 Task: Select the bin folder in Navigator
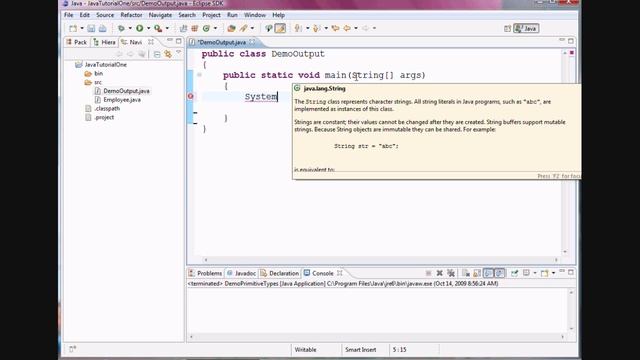point(93,73)
